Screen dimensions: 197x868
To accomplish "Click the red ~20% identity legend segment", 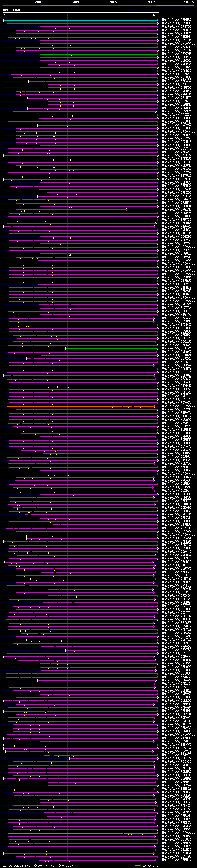I will (22, 6).
